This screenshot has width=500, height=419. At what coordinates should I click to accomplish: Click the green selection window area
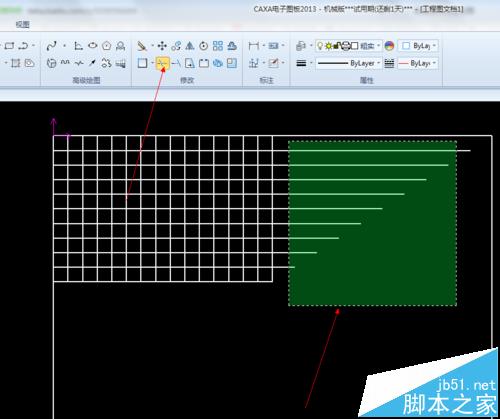pos(372,223)
